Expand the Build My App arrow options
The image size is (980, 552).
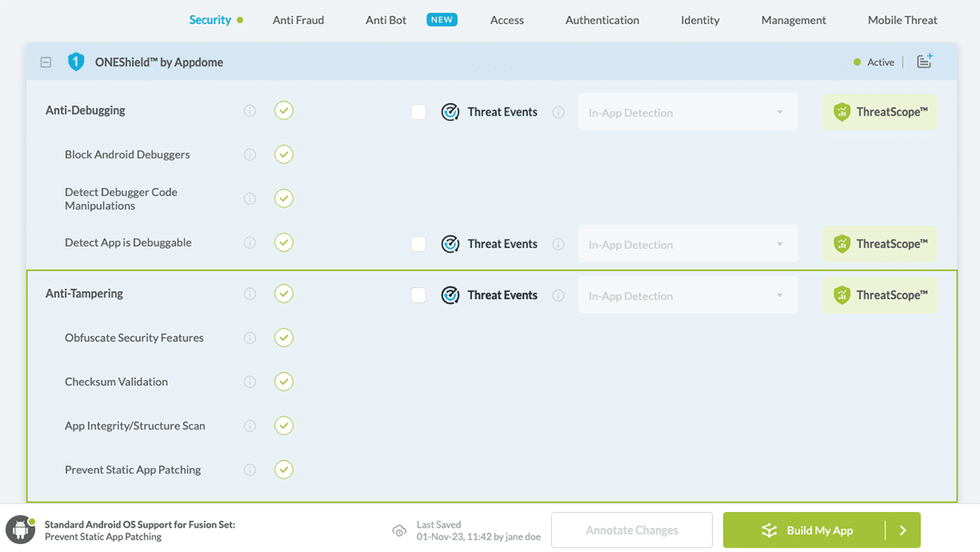902,530
